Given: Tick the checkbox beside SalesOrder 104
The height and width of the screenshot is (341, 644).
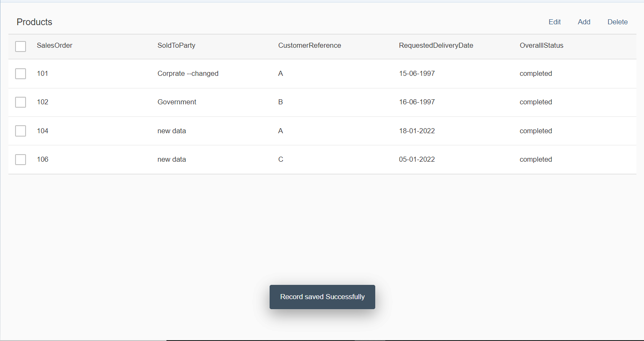Looking at the screenshot, I should [21, 131].
